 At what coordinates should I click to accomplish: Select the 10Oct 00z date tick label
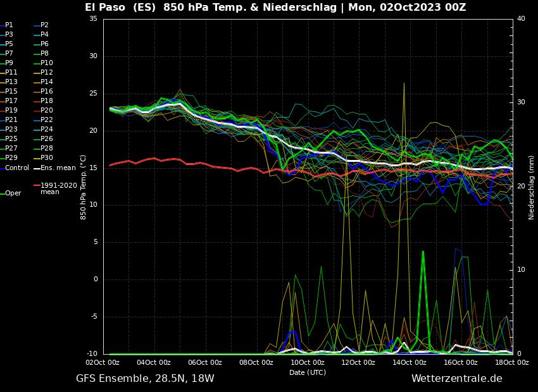(308, 362)
